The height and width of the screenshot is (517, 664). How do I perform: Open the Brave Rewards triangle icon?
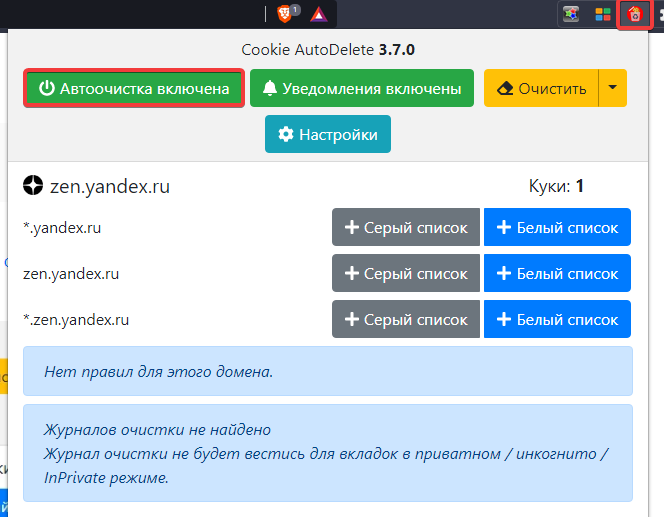[318, 15]
